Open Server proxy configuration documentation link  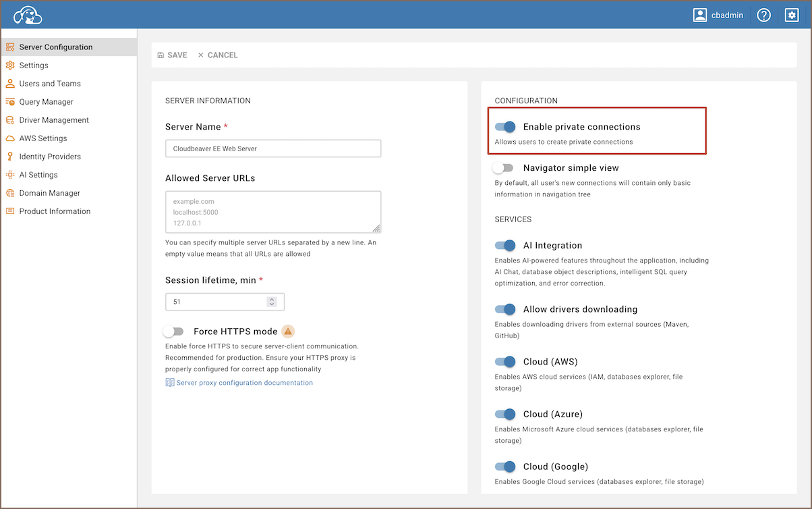coord(244,383)
